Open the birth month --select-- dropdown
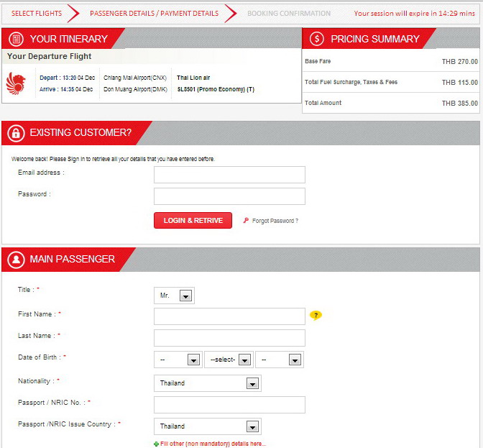Screen dimensions: 483x448 229,360
